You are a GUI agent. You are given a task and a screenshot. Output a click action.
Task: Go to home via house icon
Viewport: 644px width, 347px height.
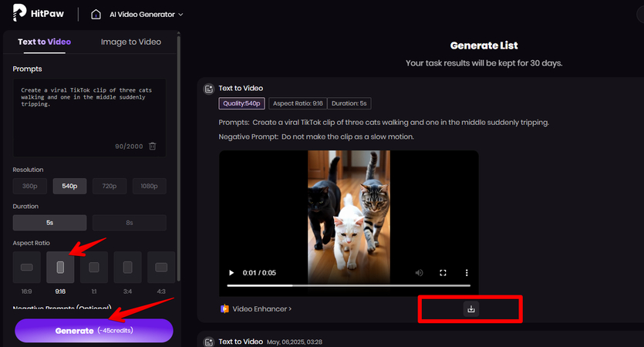click(x=96, y=15)
